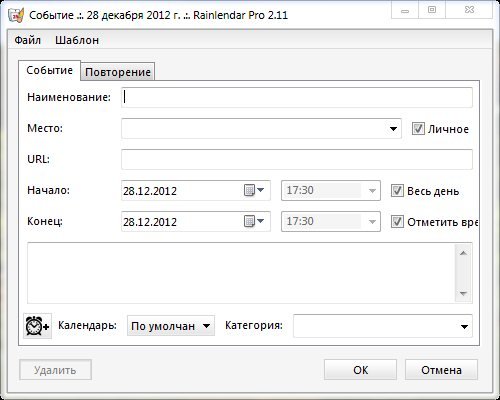
Task: Open the calendar picker for Конец date
Action: pyautogui.click(x=254, y=221)
